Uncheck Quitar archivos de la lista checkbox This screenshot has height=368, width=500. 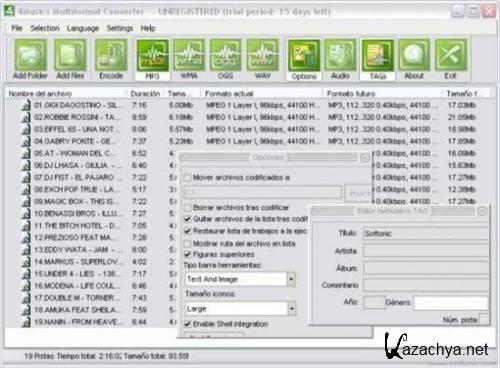tap(187, 219)
